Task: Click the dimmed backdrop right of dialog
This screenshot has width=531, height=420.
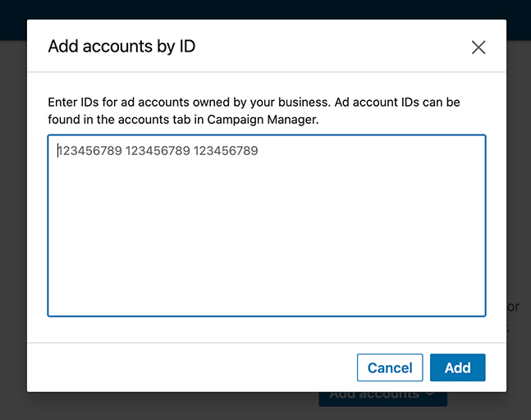Action: [x=519, y=205]
